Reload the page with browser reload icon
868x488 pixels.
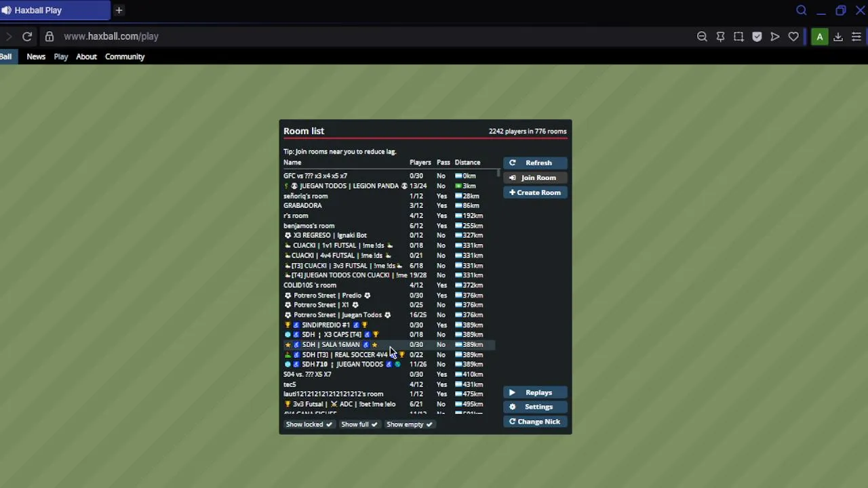27,37
